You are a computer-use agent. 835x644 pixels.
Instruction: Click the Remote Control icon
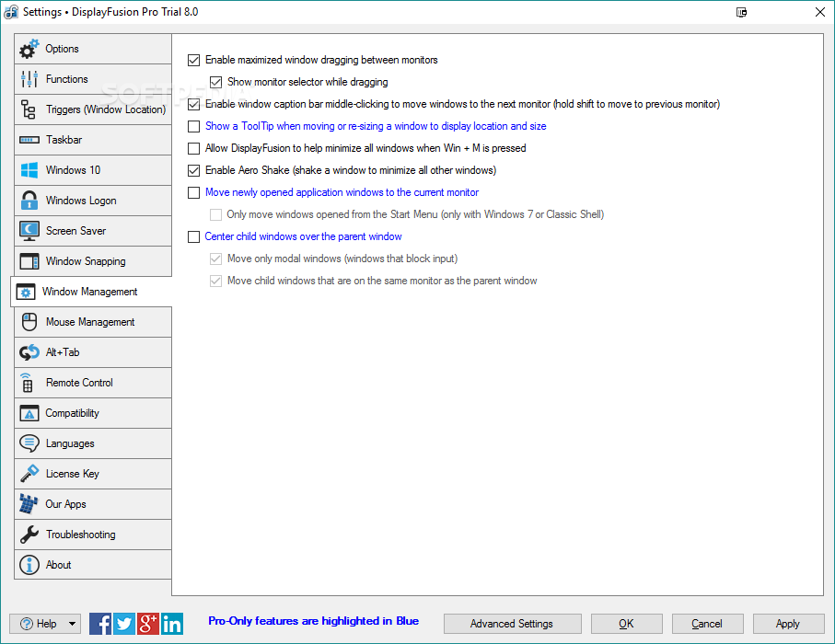tap(27, 383)
